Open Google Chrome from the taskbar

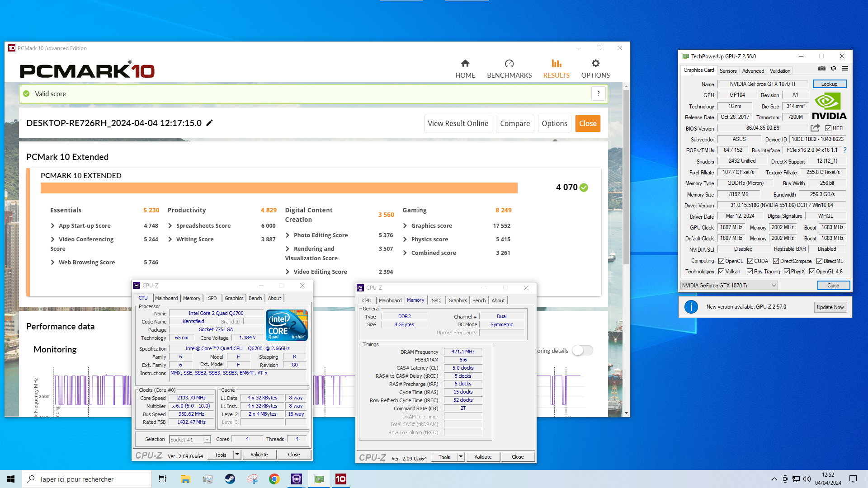[274, 479]
